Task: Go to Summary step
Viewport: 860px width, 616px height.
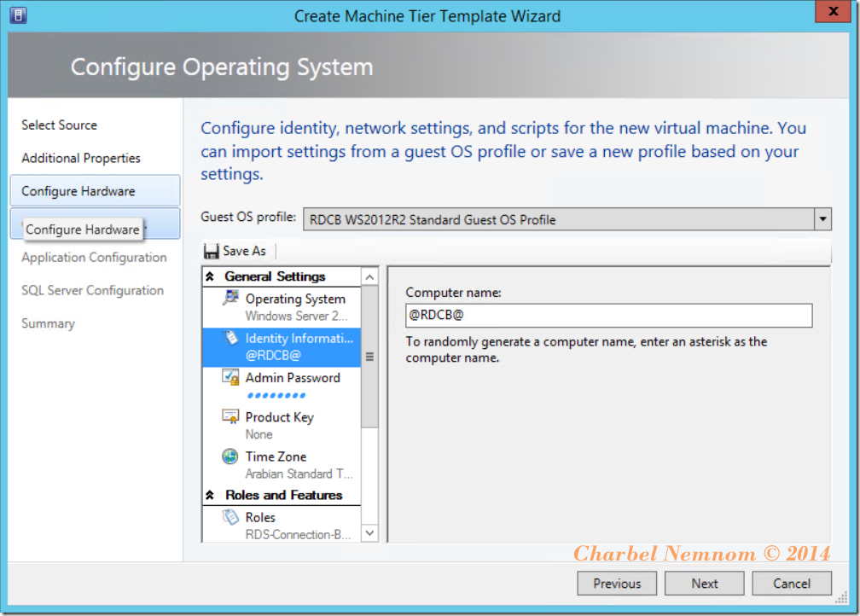Action: (x=48, y=323)
